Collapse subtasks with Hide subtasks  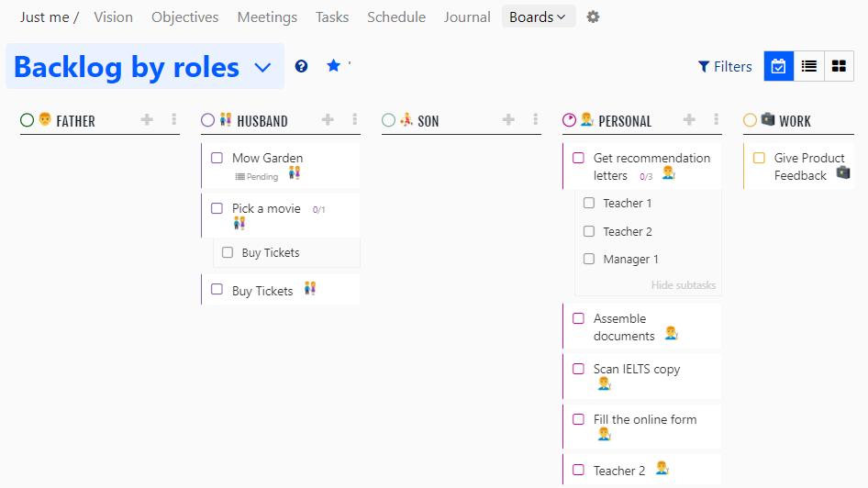pyautogui.click(x=683, y=285)
